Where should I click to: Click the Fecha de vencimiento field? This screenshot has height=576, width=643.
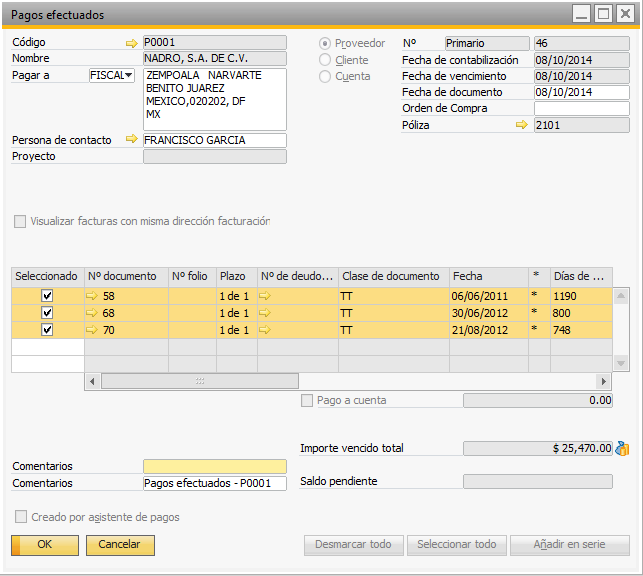[581, 76]
